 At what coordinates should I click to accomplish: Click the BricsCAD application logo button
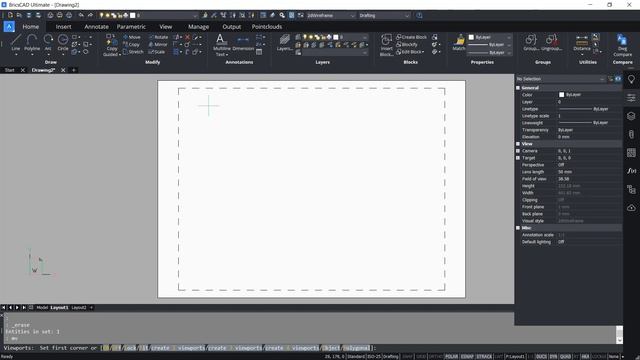(9, 27)
